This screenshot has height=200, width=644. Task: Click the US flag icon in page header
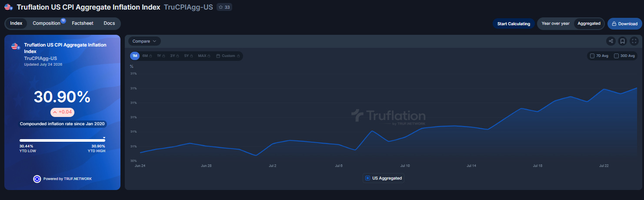[8, 7]
